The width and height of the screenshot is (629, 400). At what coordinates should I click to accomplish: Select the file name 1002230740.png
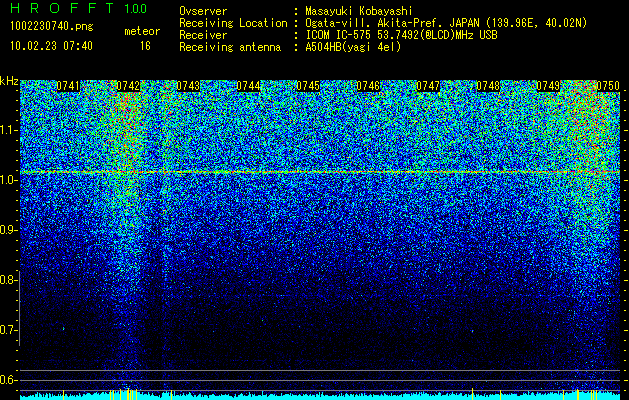(x=52, y=26)
